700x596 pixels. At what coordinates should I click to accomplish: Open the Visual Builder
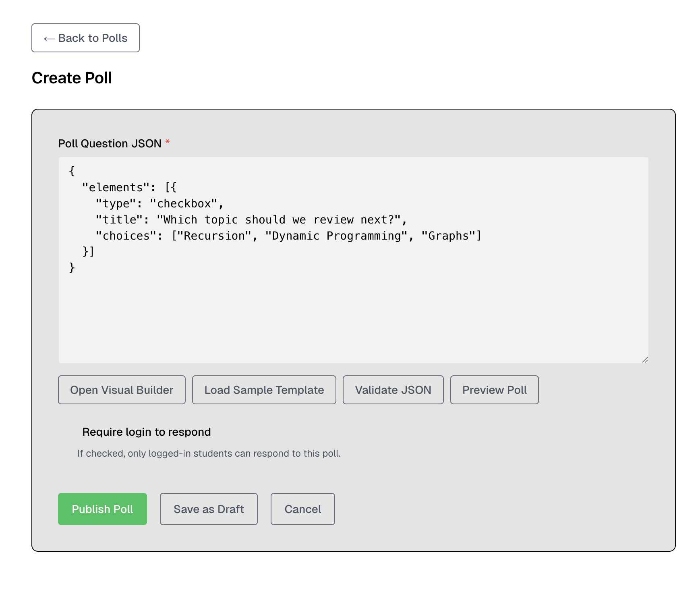(x=121, y=389)
